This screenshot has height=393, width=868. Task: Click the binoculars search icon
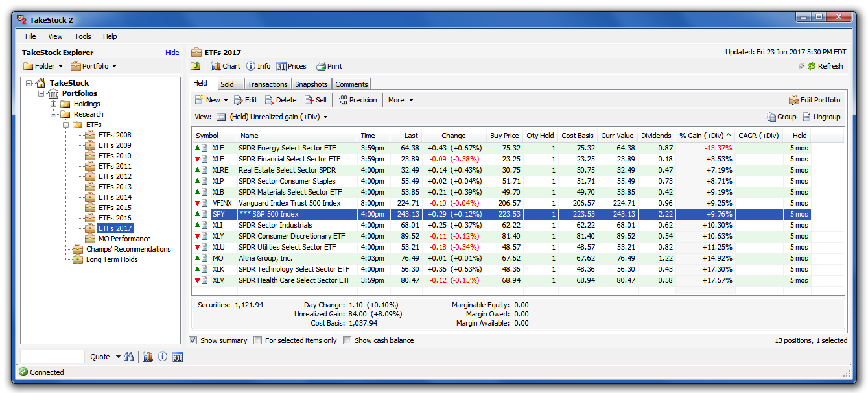tap(128, 357)
